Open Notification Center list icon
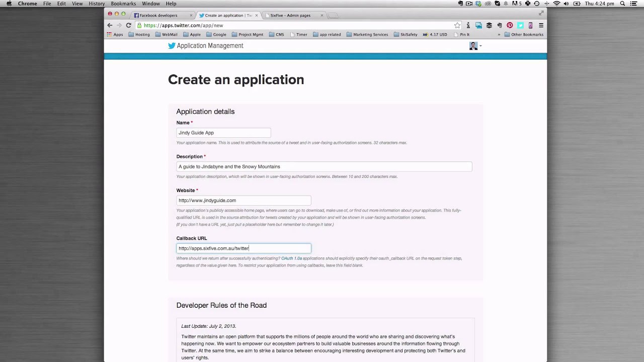 point(634,4)
